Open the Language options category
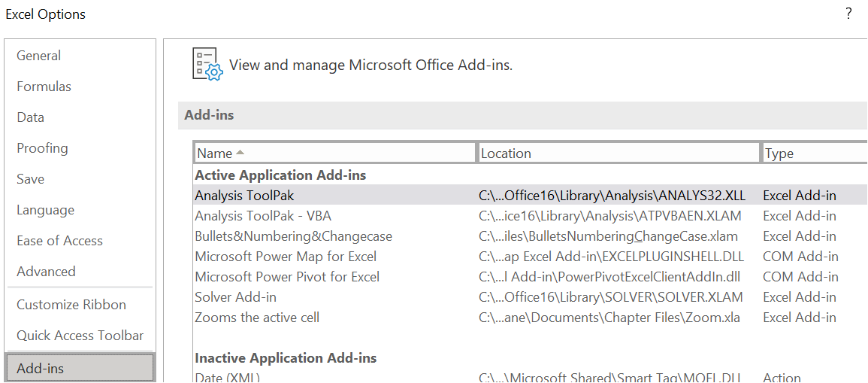Screen dimensions: 868x383 click(x=45, y=210)
